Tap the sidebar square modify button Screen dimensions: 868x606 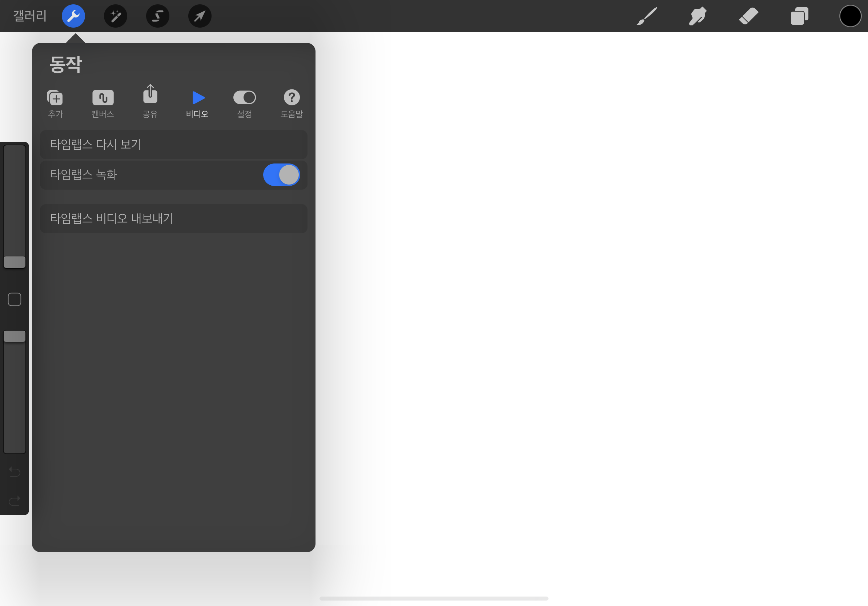pyautogui.click(x=15, y=299)
